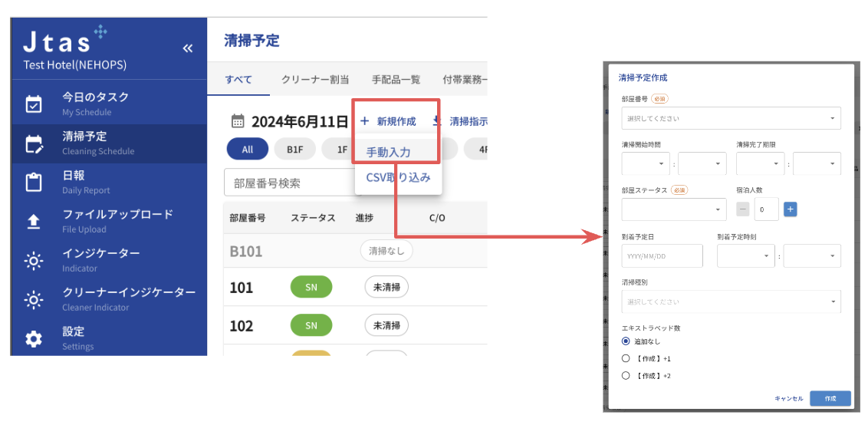Click the クリーナーインジケーター sun icon

pos(34,300)
